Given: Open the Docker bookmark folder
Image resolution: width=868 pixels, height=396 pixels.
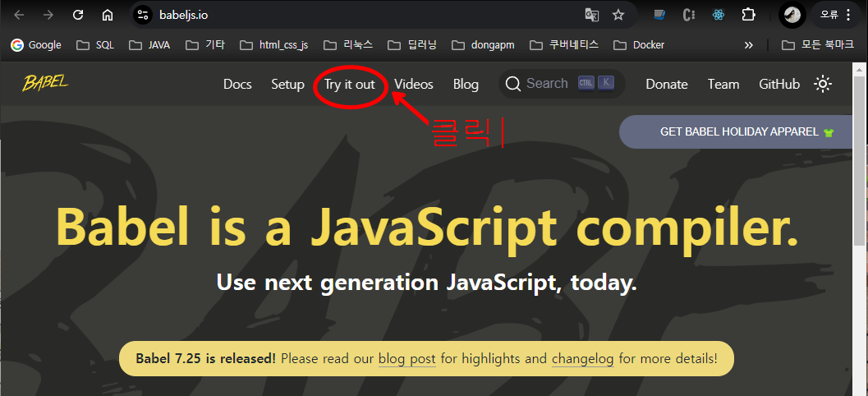Looking at the screenshot, I should point(639,45).
